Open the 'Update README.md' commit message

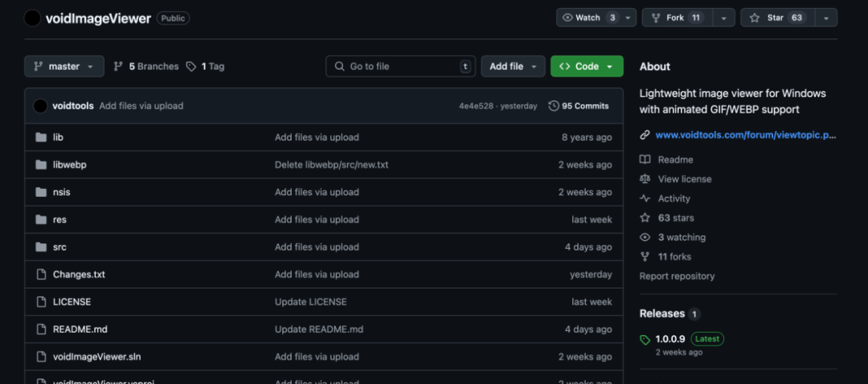319,329
